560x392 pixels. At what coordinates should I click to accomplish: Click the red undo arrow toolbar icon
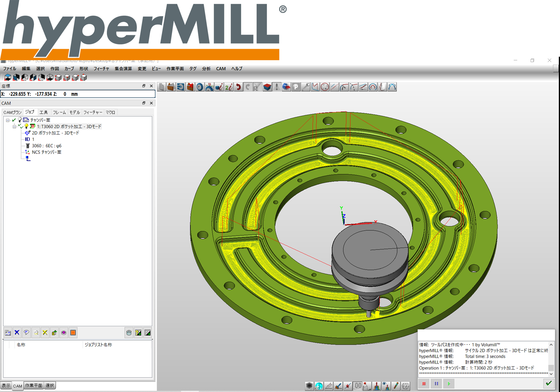click(x=238, y=87)
